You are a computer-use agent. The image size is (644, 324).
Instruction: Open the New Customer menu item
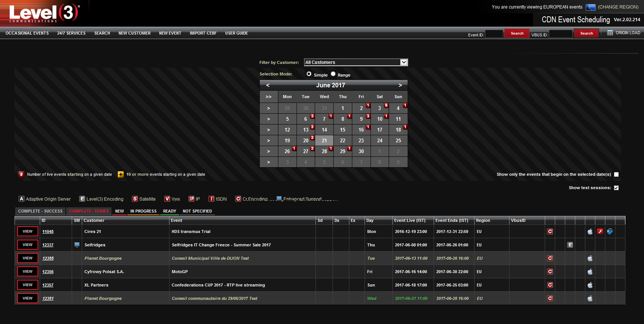pyautogui.click(x=135, y=33)
